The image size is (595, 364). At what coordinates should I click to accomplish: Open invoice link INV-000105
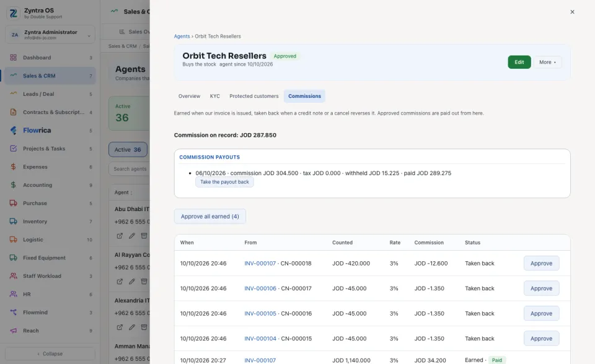click(x=260, y=314)
